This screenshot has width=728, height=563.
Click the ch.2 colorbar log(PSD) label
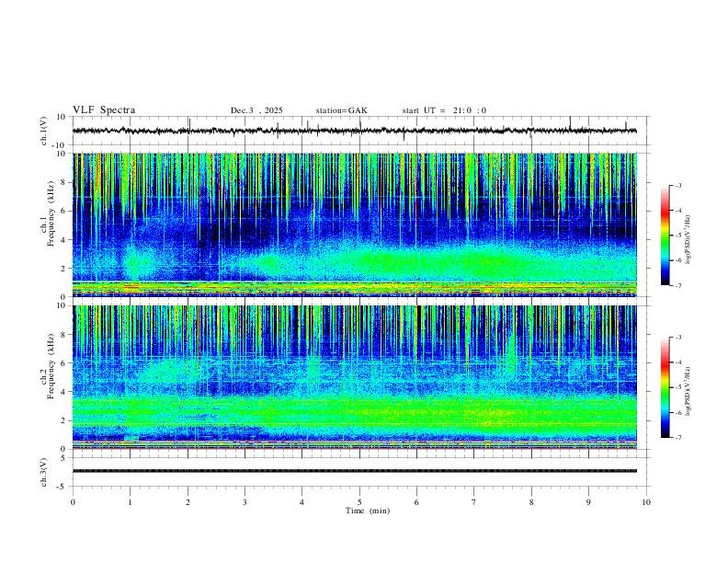[x=688, y=392]
